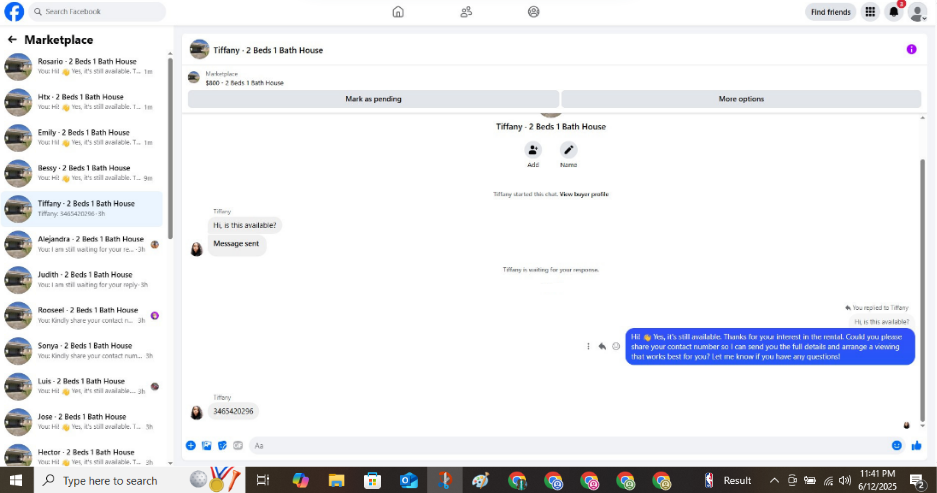937x493 pixels.
Task: Reply to the sent message arrow icon
Action: (602, 347)
